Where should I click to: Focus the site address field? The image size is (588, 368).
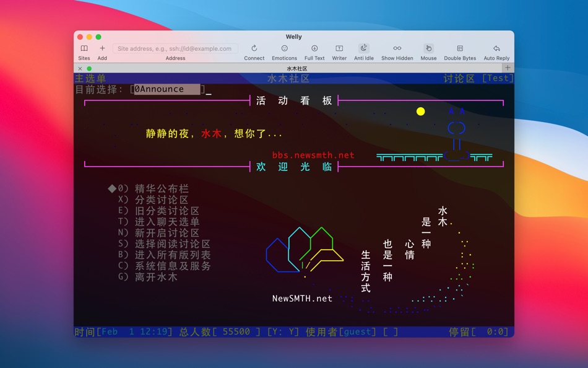(175, 48)
